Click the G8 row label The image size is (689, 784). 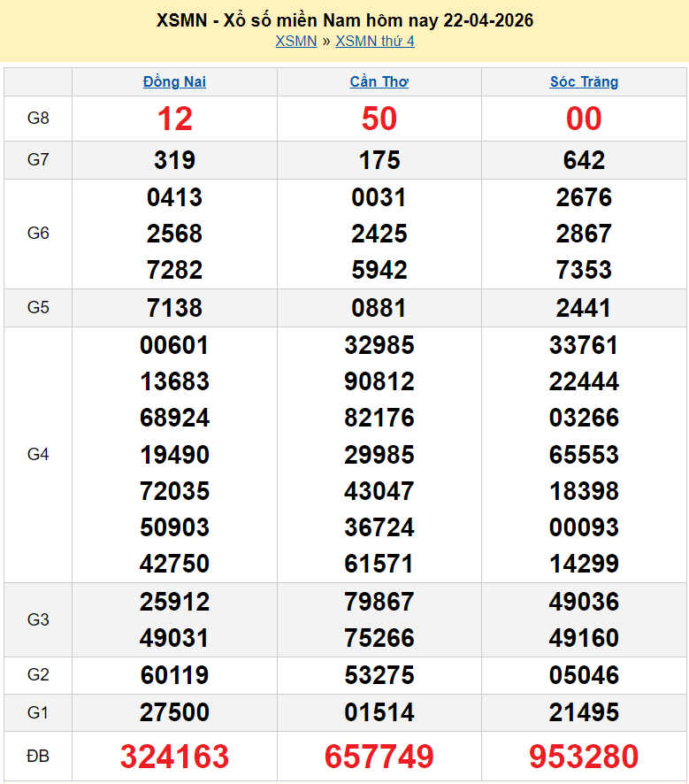[38, 119]
